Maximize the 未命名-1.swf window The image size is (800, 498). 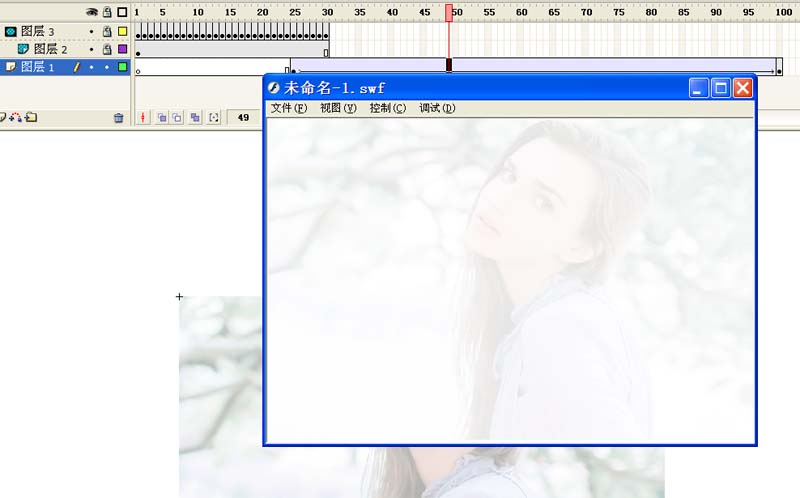(x=721, y=88)
